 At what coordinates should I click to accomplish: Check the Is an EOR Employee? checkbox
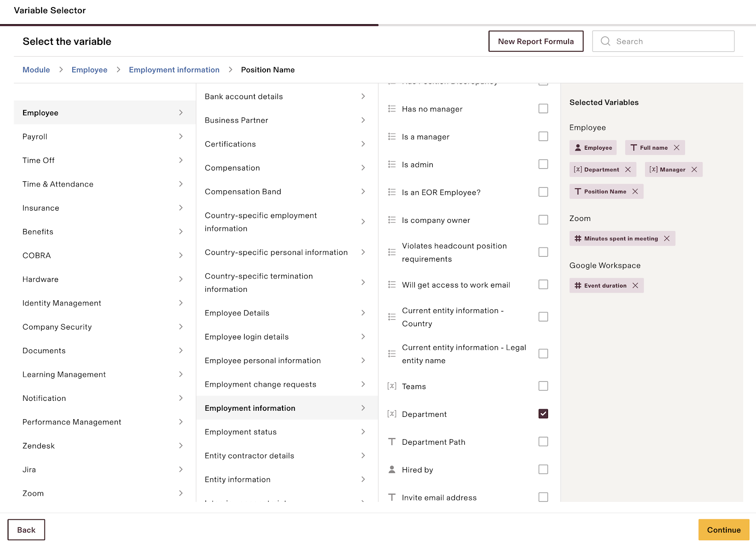(543, 192)
